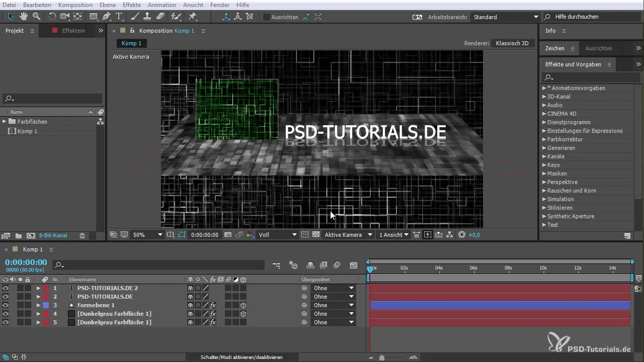Open the Aktive Kamera view dropdown
644x362 pixels.
pos(348,235)
